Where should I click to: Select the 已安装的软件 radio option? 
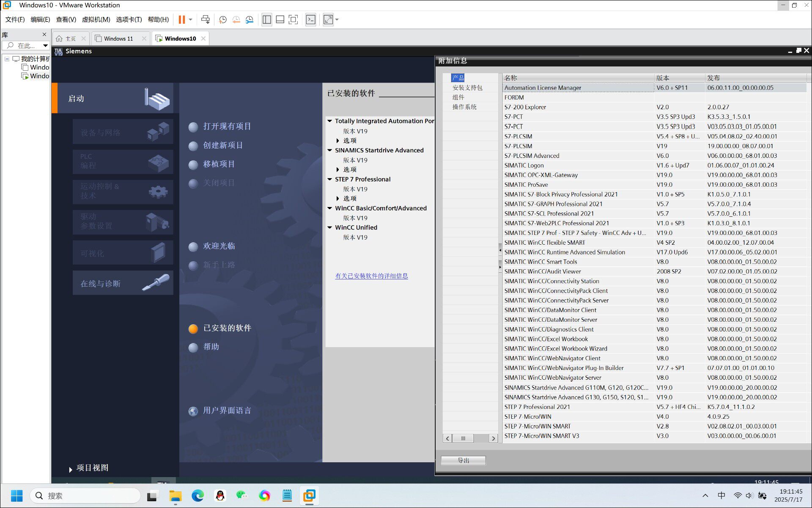(220, 328)
